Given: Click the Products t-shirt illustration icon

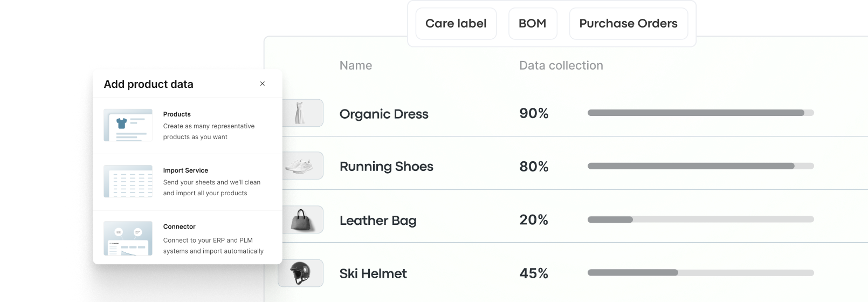Looking at the screenshot, I should tap(128, 125).
